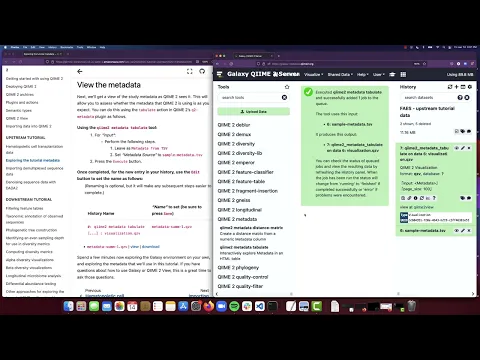Follow the view at qiime2view link
The image size is (480, 360).
pyautogui.click(x=417, y=207)
